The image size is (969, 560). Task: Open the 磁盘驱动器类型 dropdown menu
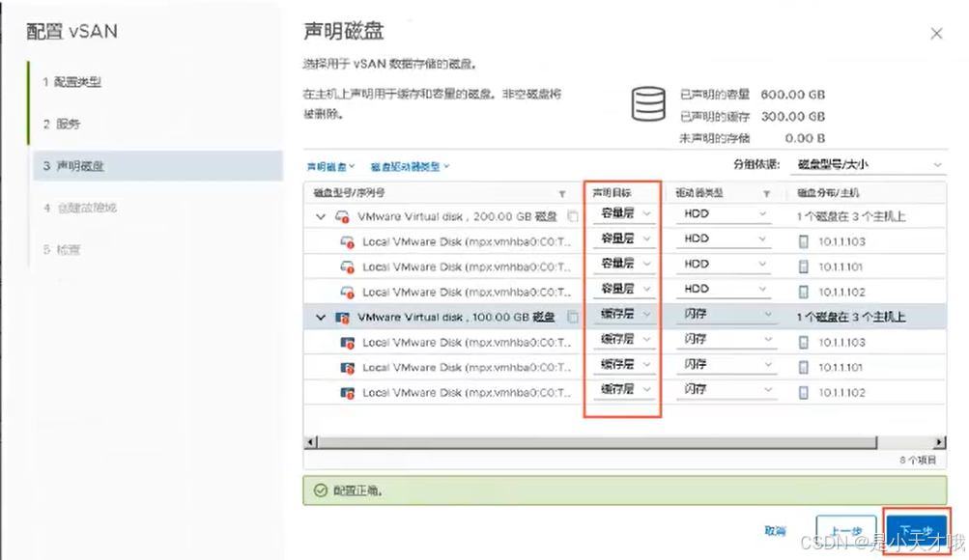pos(410,167)
